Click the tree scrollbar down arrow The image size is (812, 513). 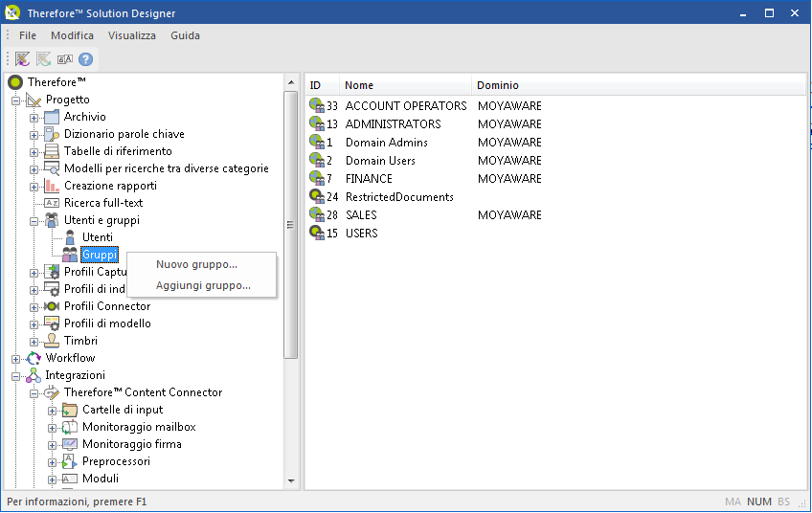[291, 480]
